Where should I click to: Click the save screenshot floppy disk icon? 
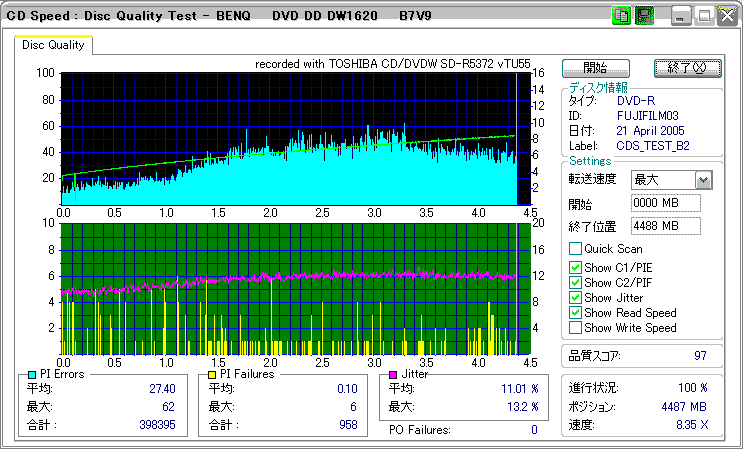644,16
